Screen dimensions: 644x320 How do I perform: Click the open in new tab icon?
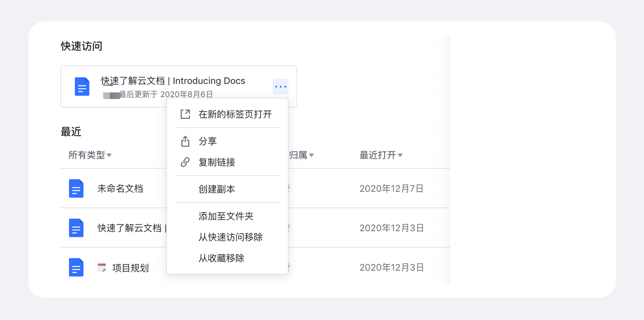[185, 114]
